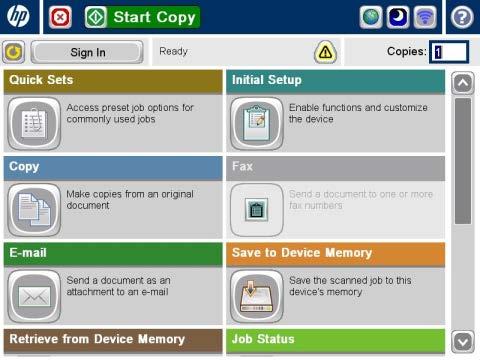Select the Job Status header
Viewport: 480px width, 360px height.
tap(336, 340)
